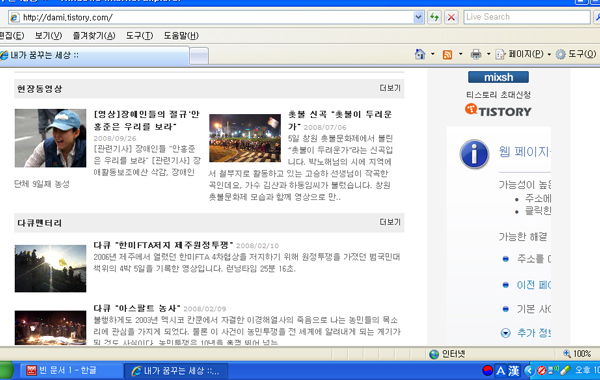Expand the 페이지(P) page menu dropdown

pyautogui.click(x=549, y=54)
